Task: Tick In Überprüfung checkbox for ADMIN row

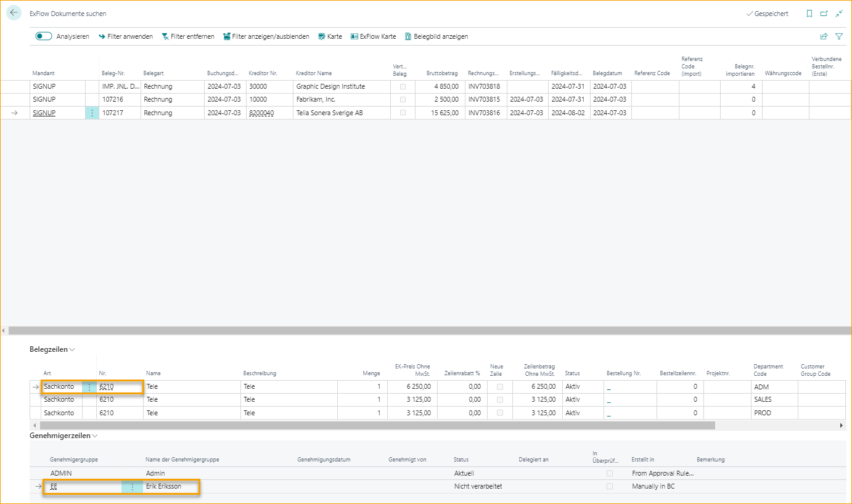Action: tap(610, 473)
